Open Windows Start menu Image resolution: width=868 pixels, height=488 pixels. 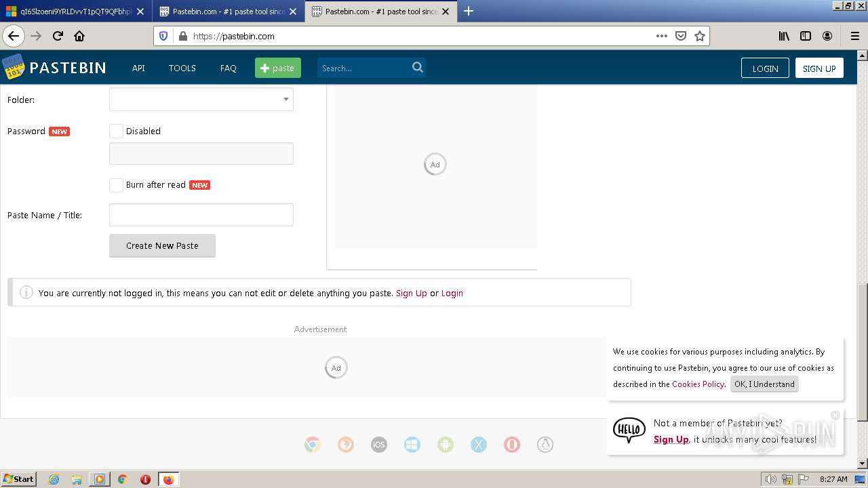(x=19, y=479)
